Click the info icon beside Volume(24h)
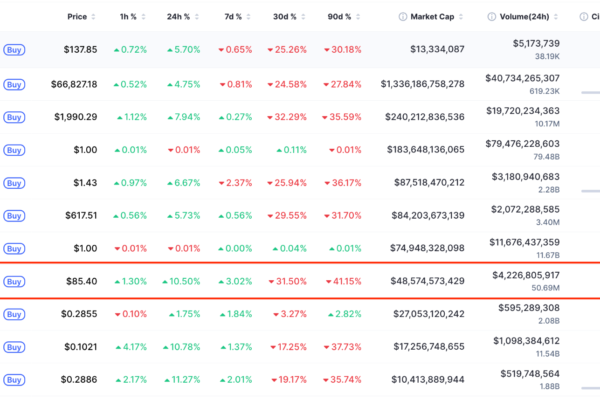 click(x=491, y=17)
